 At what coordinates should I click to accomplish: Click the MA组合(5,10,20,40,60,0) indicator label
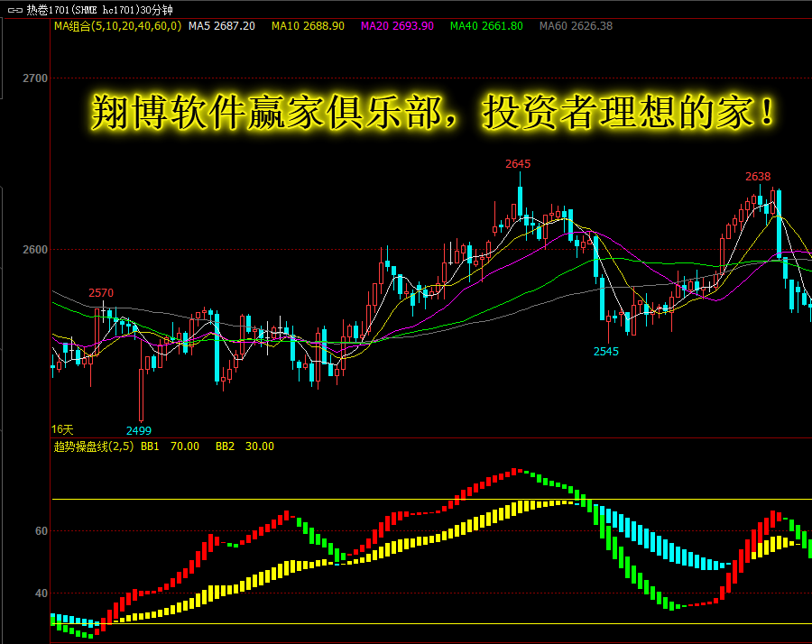click(117, 26)
